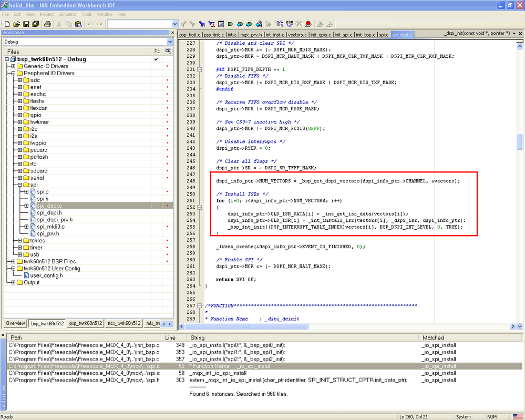Screen dimensions: 525x420
Task: Open the quick search combo box dropdown
Action: 175,24
